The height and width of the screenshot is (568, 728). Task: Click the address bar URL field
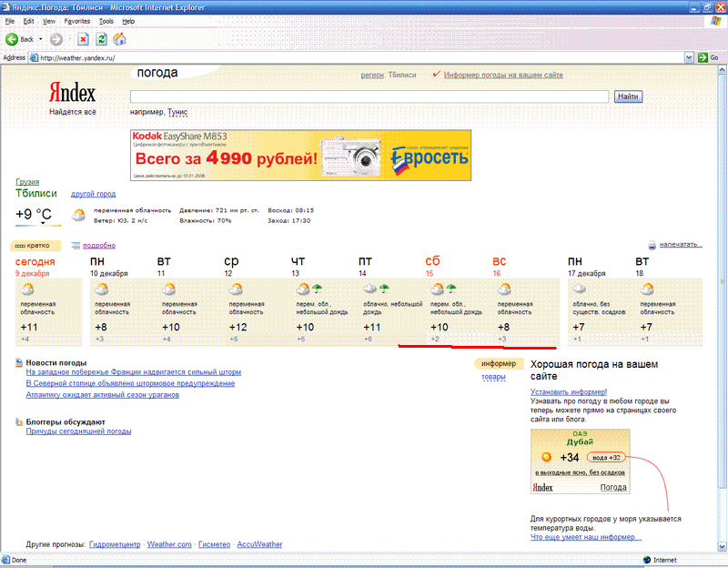[x=358, y=58]
